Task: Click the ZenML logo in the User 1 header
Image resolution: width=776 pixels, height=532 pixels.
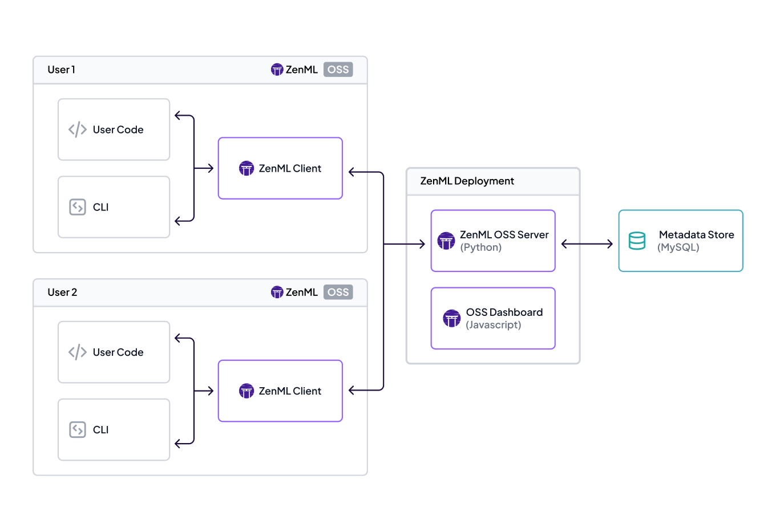Action: pos(277,69)
